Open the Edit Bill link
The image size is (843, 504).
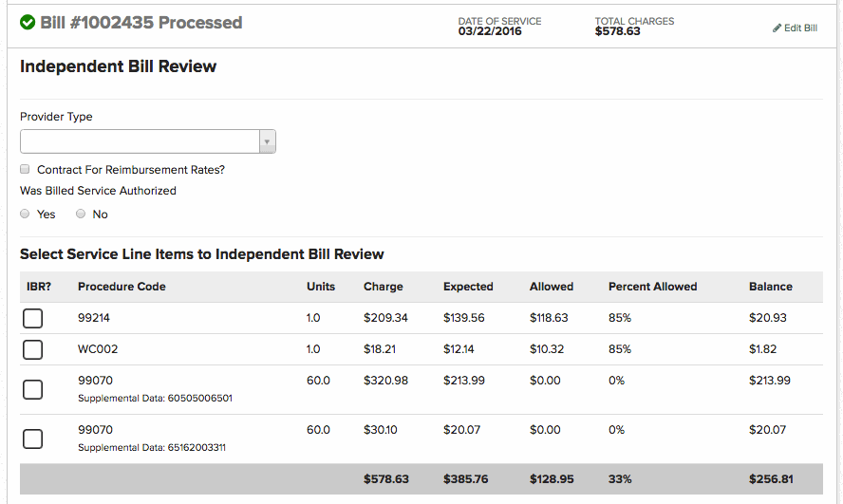click(x=800, y=28)
